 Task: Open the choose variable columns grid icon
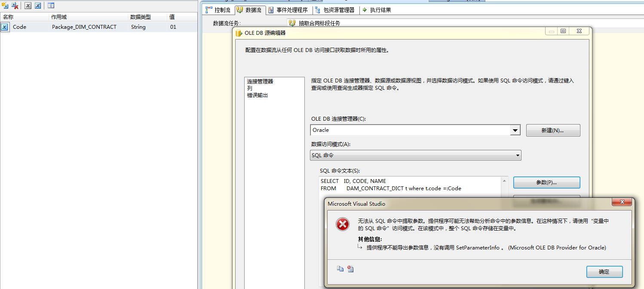[50, 6]
